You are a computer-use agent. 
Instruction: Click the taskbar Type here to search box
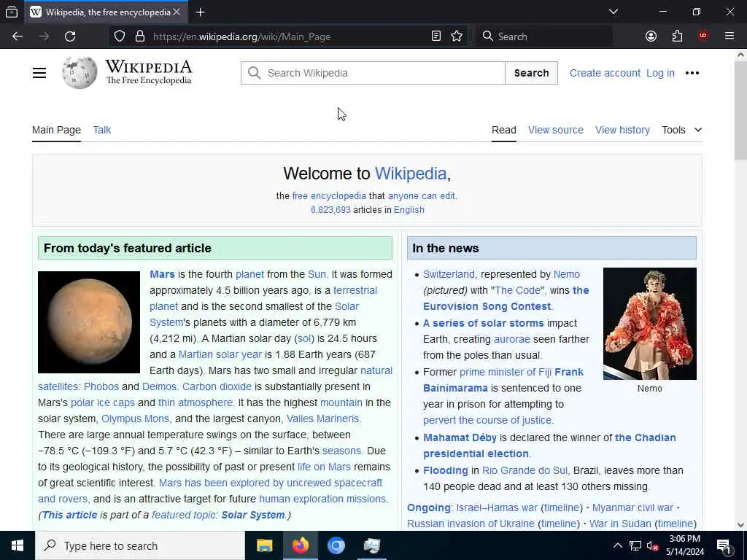point(140,545)
